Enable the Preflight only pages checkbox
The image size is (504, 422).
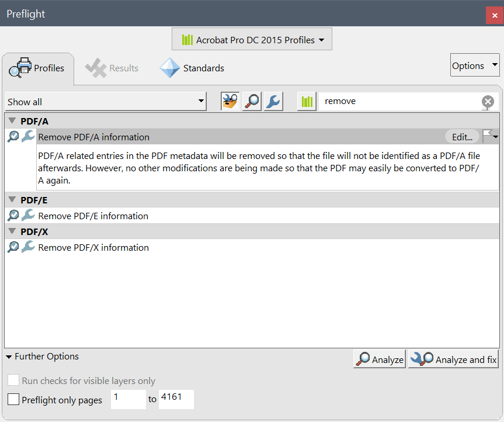tap(13, 399)
